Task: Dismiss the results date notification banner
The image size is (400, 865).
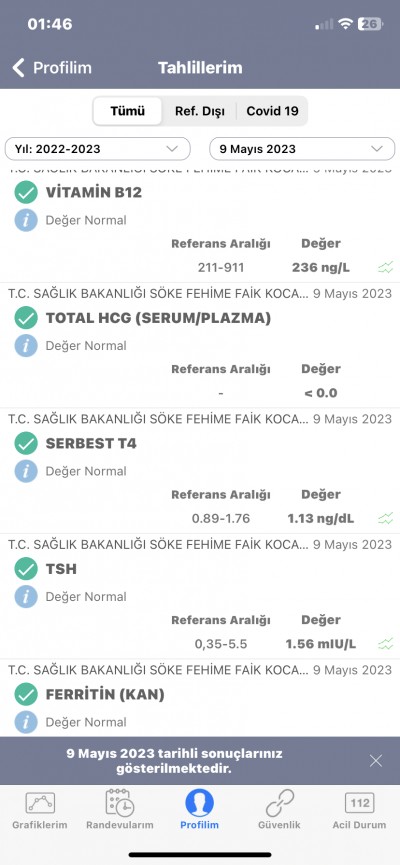Action: click(x=376, y=761)
